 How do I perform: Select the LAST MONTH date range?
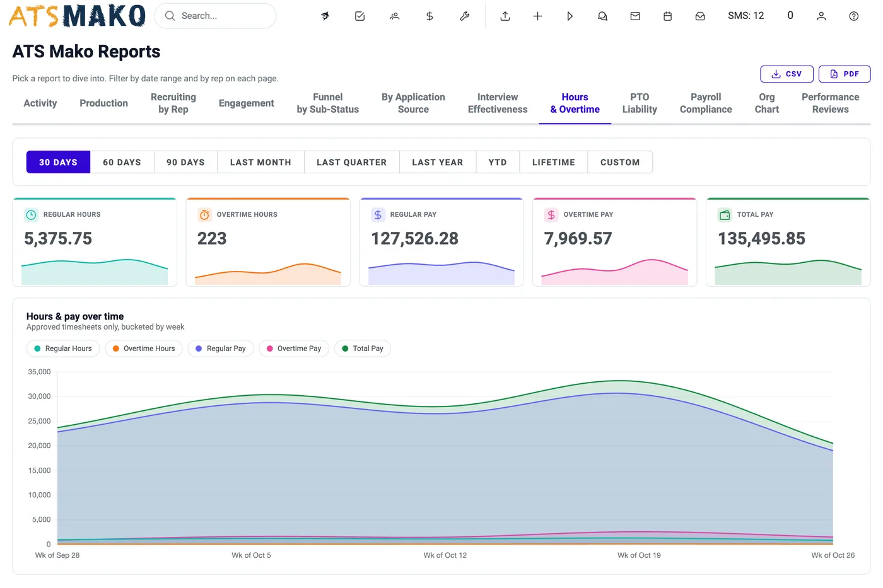[260, 162]
